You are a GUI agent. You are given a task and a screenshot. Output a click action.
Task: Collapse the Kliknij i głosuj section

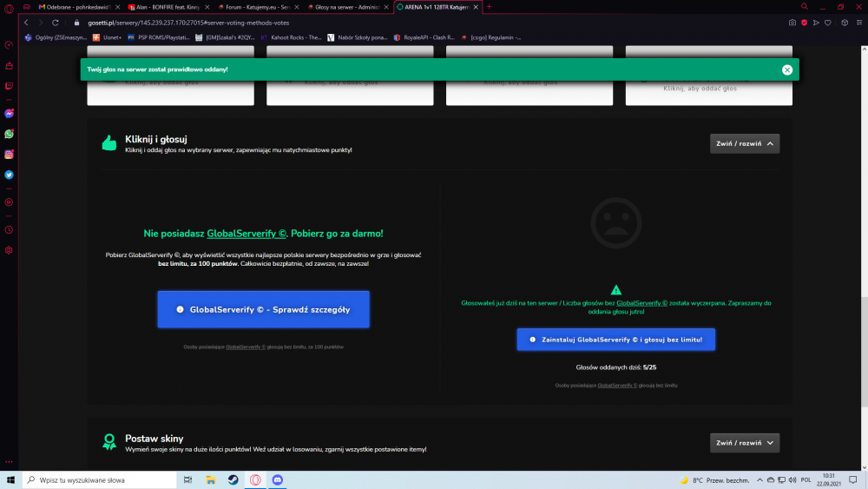pos(745,143)
